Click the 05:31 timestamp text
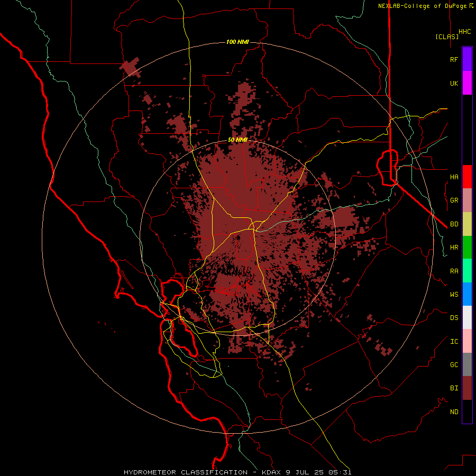476x476 pixels. (340, 472)
